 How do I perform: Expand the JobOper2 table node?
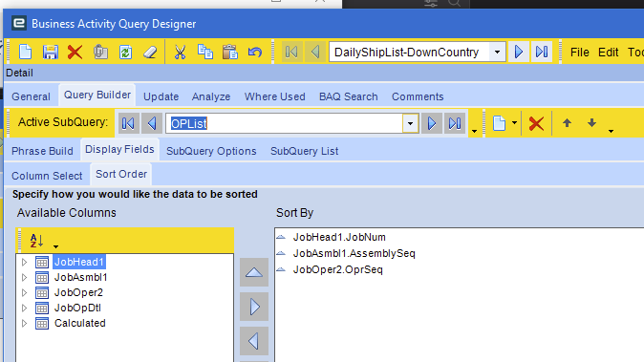click(24, 292)
